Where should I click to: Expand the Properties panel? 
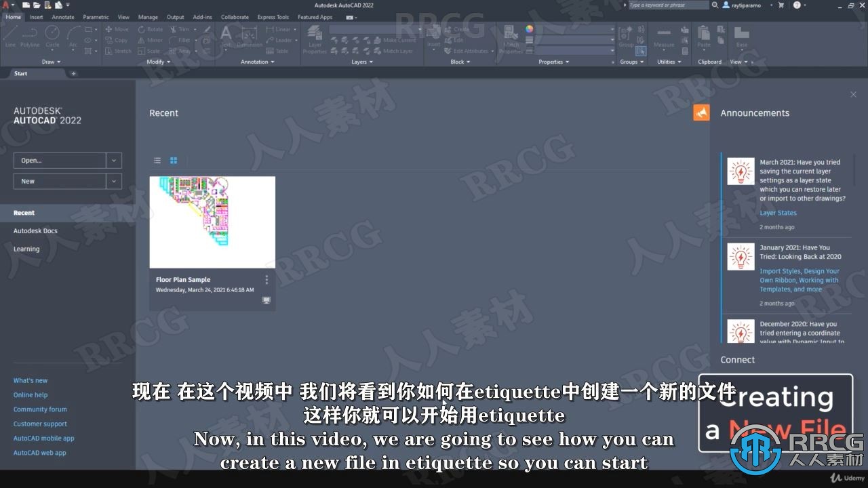pyautogui.click(x=554, y=62)
